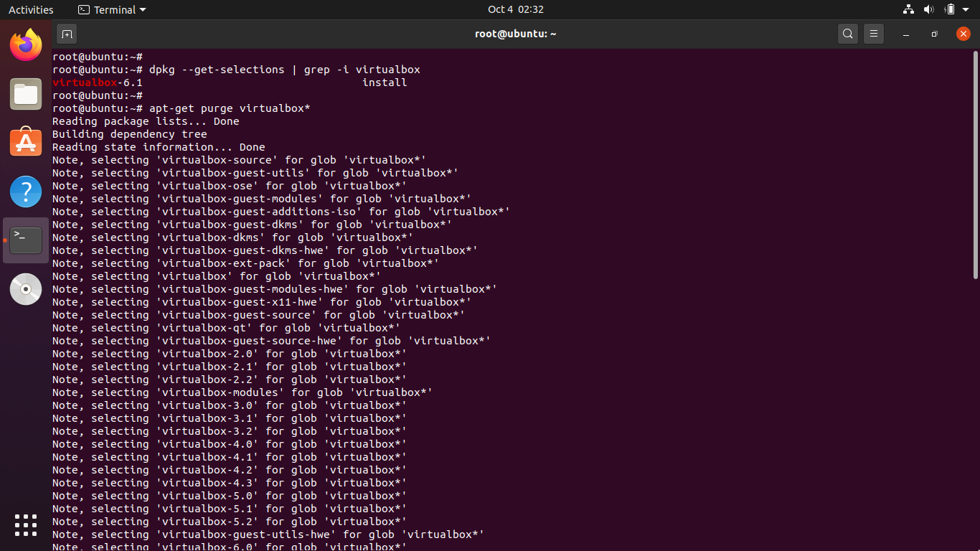The height and width of the screenshot is (551, 980).
Task: Click the dpkg --get-selections command line
Action: click(236, 70)
